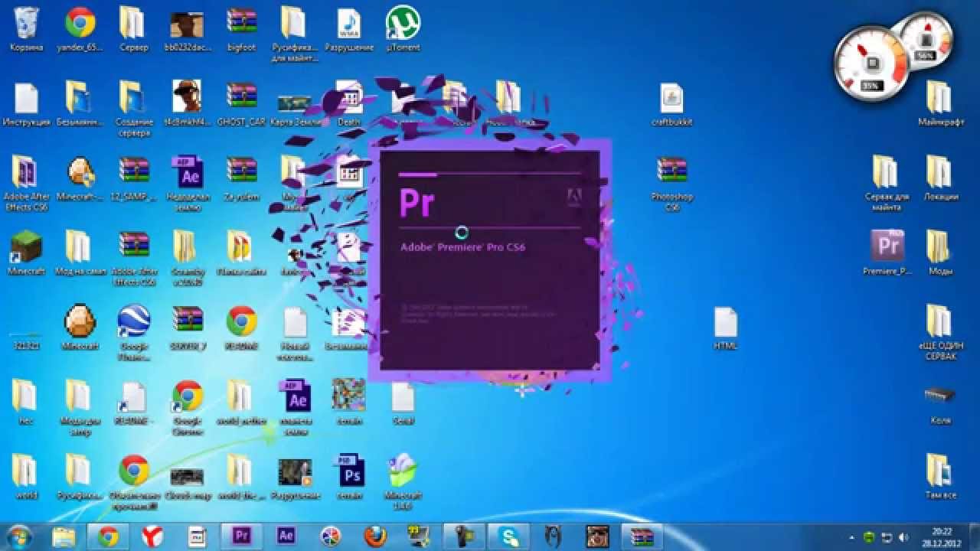Show hidden tray icons arrow
The width and height of the screenshot is (980, 551).
click(853, 537)
